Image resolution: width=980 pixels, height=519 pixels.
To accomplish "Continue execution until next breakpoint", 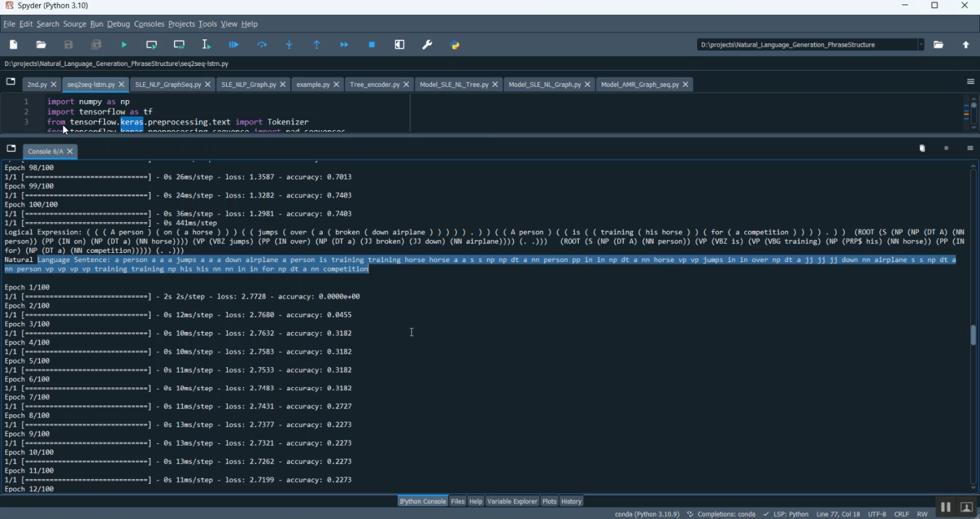I will click(x=344, y=44).
